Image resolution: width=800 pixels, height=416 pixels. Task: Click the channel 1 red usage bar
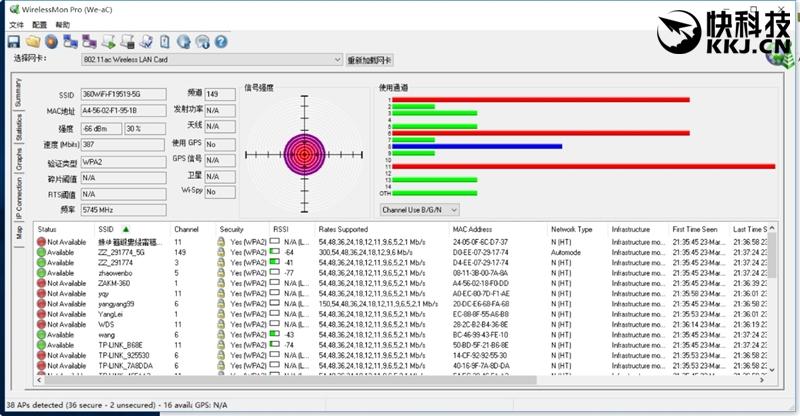541,100
